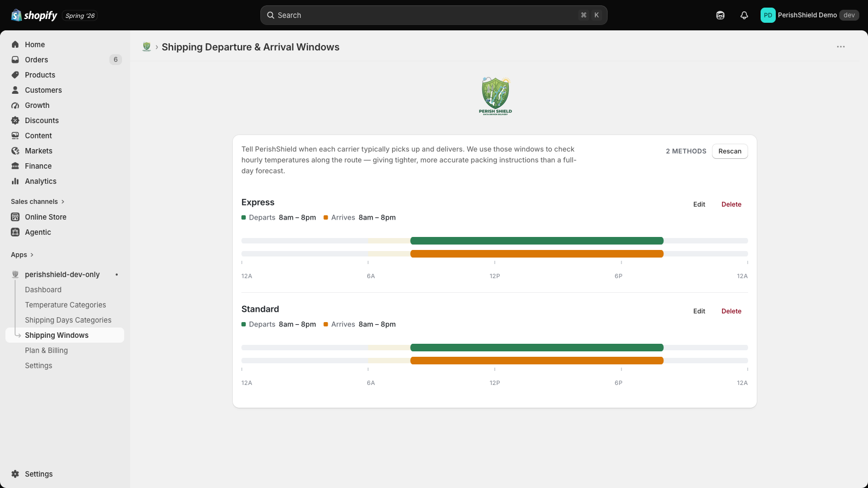868x488 pixels.
Task: Click the pin dot beside perishshield-dev-only
Action: pos(117,274)
